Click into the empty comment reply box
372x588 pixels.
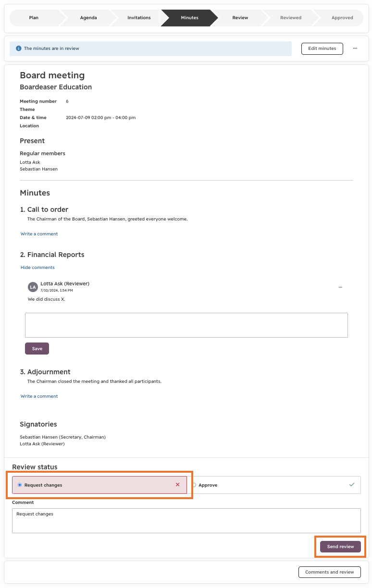coord(186,325)
